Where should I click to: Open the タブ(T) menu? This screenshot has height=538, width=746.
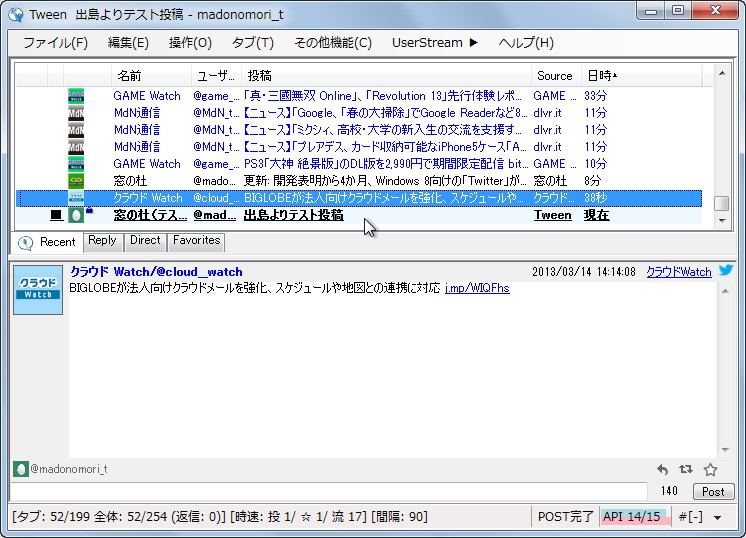[253, 43]
